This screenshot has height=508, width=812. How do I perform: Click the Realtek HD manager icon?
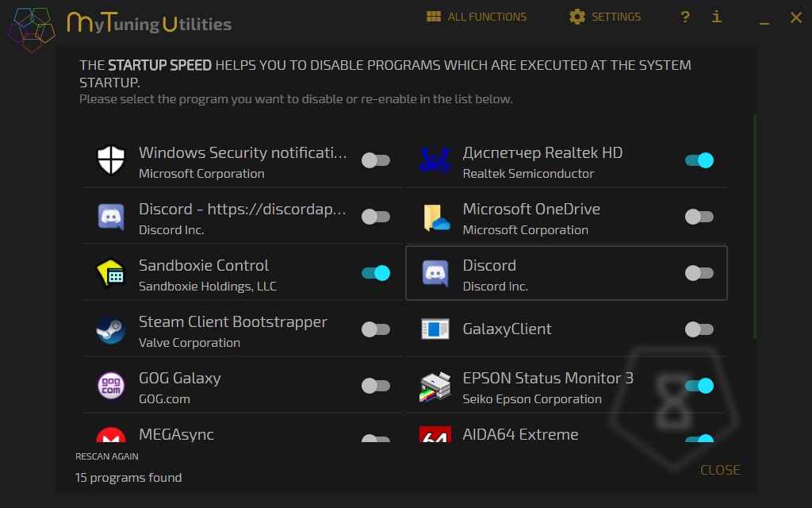click(435, 160)
